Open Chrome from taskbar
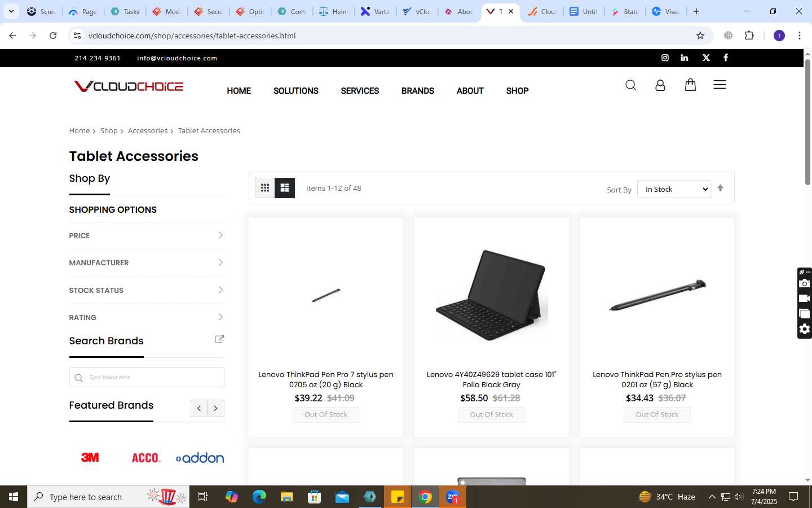Viewport: 812px width, 508px height. [426, 497]
